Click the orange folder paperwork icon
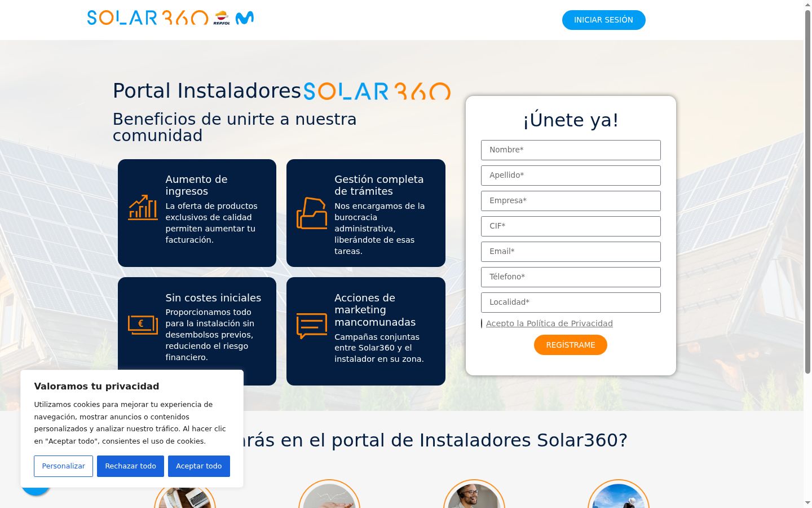 point(312,213)
